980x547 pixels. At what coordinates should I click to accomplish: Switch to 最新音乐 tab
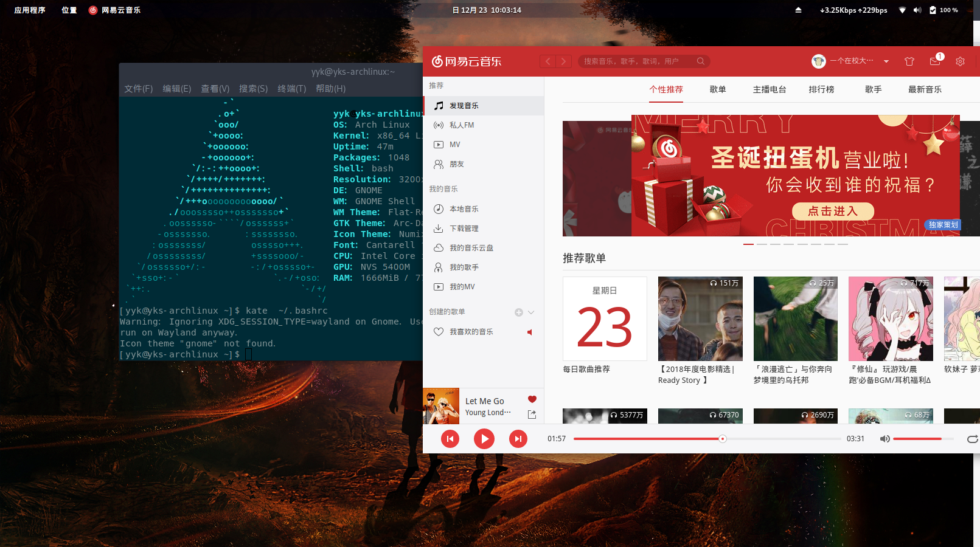925,89
